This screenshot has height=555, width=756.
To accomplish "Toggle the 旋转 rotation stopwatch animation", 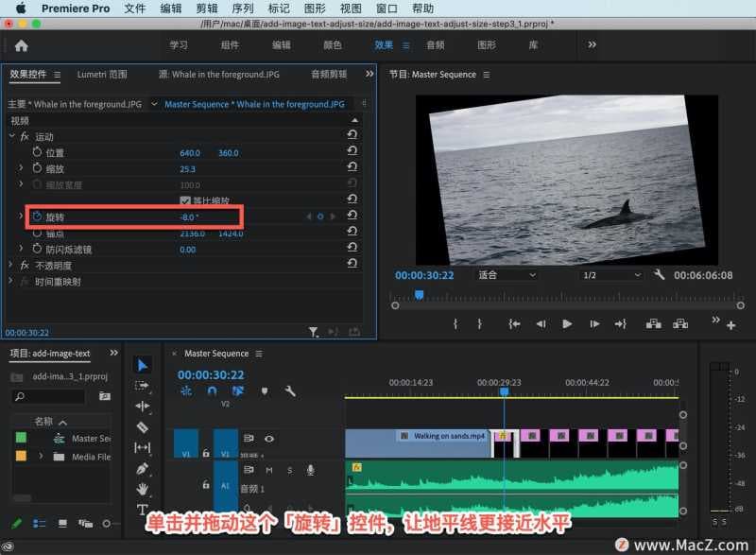I will [37, 217].
